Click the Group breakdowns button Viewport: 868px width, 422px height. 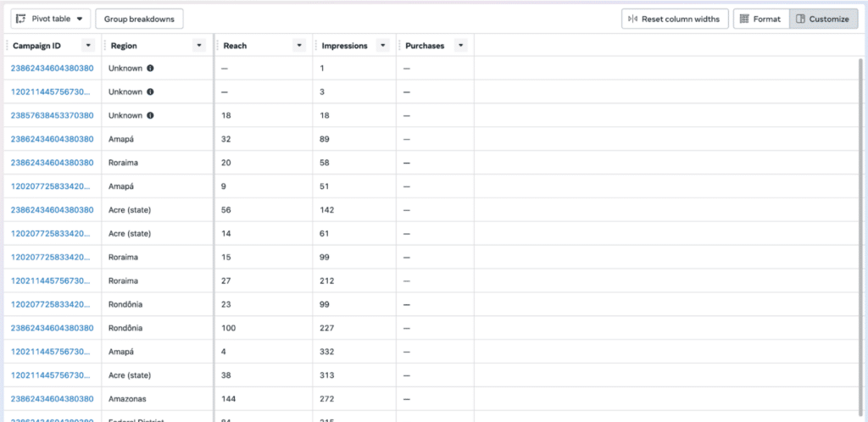pos(138,19)
